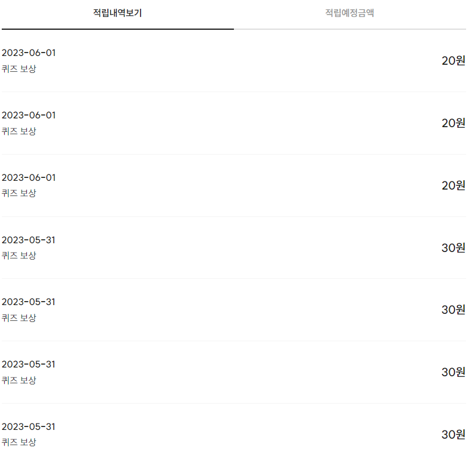The width and height of the screenshot is (476, 462).
Task: Click the third 20원 value
Action: 454,185
